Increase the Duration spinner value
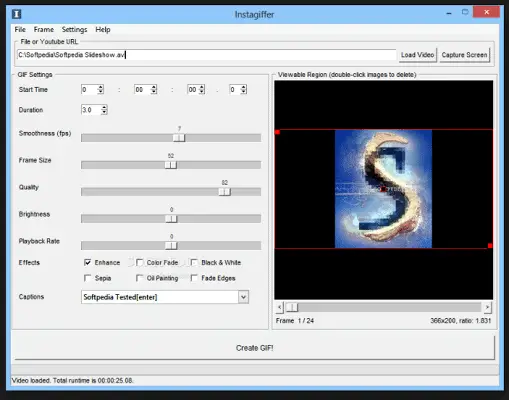This screenshot has height=400, width=509. click(x=104, y=107)
